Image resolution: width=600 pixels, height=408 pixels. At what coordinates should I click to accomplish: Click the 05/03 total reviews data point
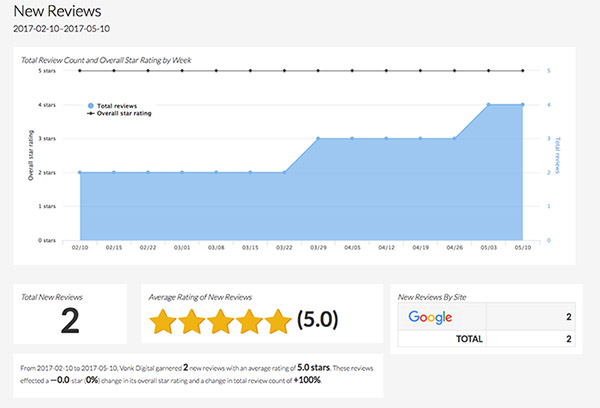click(489, 104)
